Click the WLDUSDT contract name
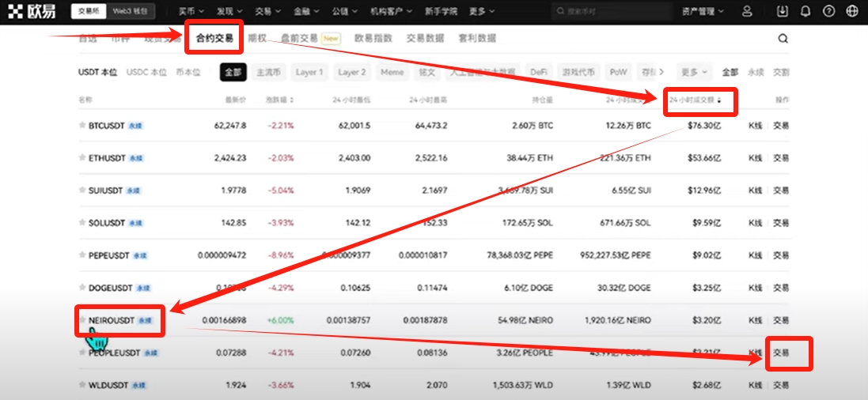 108,384
